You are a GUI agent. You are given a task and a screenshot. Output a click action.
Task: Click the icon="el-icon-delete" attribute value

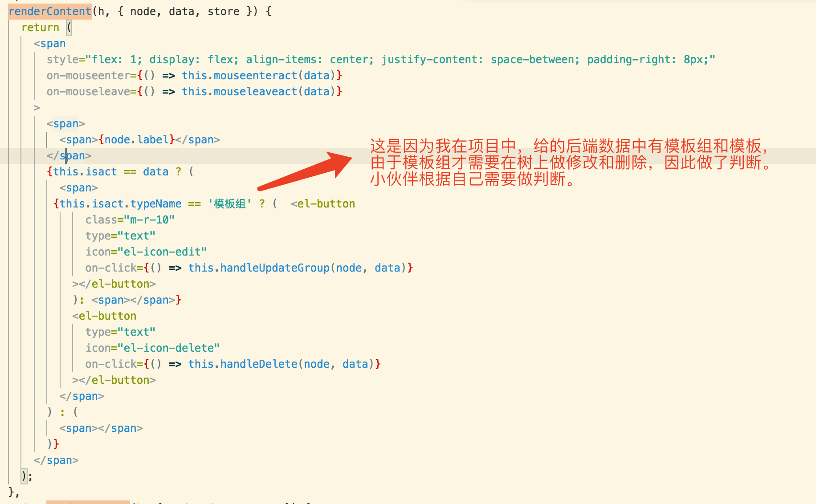pyautogui.click(x=168, y=348)
